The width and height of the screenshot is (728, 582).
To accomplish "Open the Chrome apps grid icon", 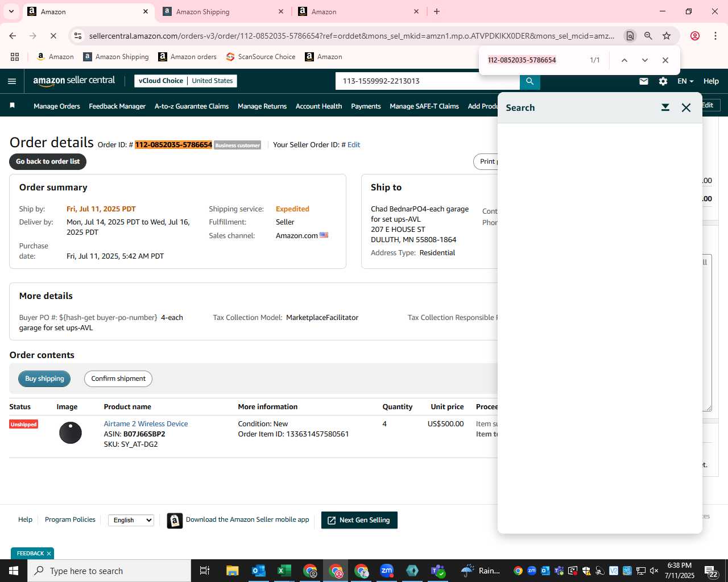I will tap(15, 57).
